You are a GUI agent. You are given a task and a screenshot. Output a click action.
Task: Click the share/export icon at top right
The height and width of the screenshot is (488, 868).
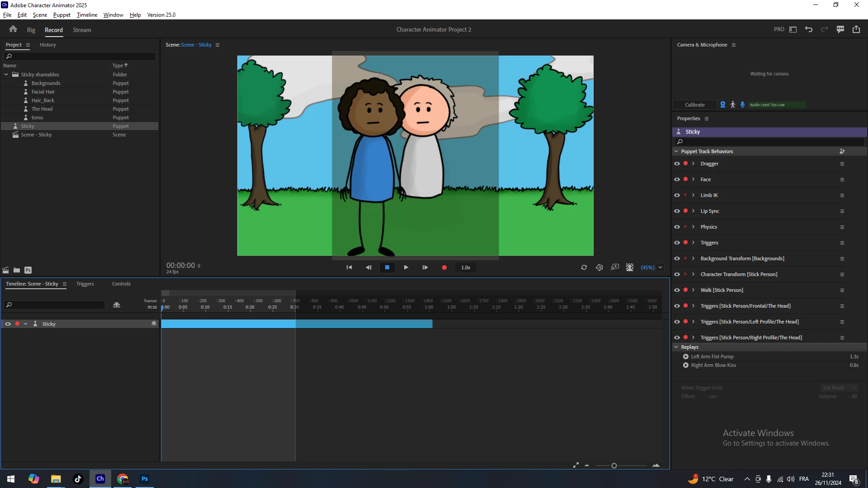coord(856,29)
